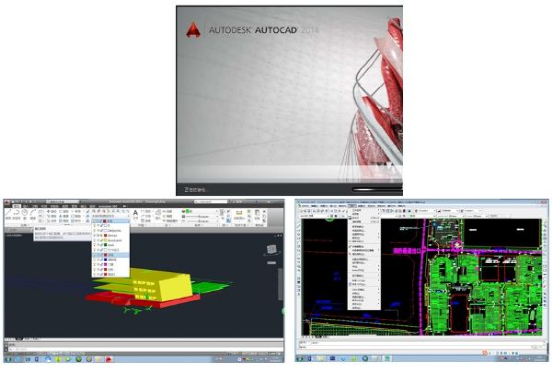Select the Line tool in the ribbon
Screen dimensions: 553x368
click(x=8, y=213)
